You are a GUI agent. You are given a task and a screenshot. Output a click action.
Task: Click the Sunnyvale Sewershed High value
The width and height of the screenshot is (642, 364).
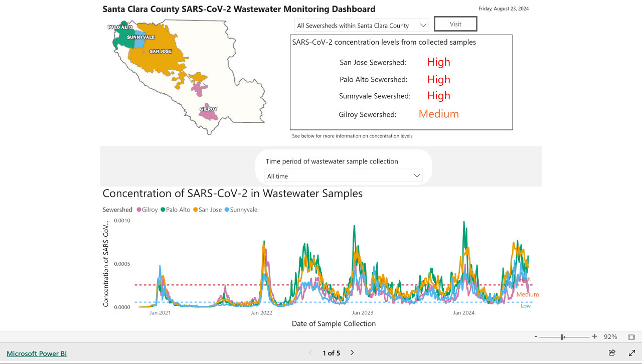tap(439, 96)
